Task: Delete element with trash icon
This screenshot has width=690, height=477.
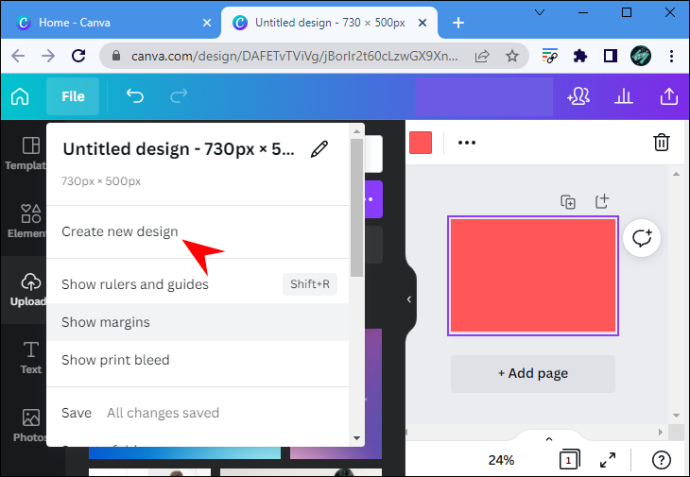Action: tap(661, 142)
